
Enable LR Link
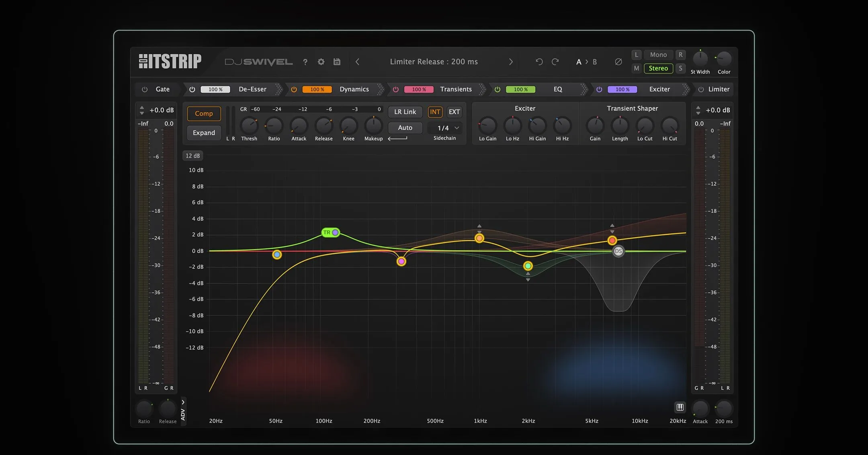(405, 112)
